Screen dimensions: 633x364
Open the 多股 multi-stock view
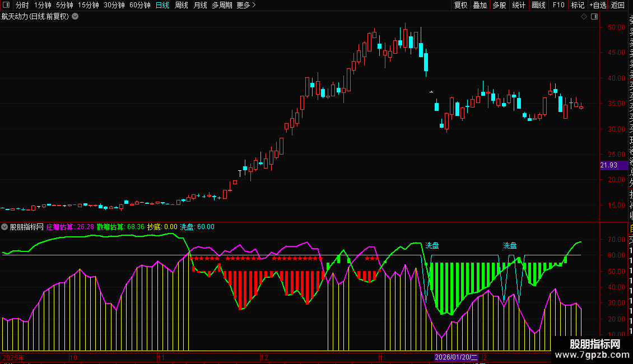(x=499, y=5)
